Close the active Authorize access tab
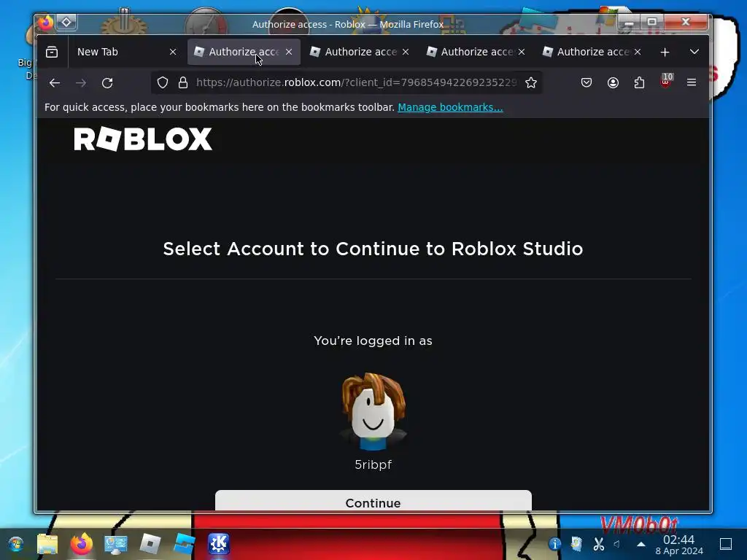The height and width of the screenshot is (560, 747). coord(289,52)
